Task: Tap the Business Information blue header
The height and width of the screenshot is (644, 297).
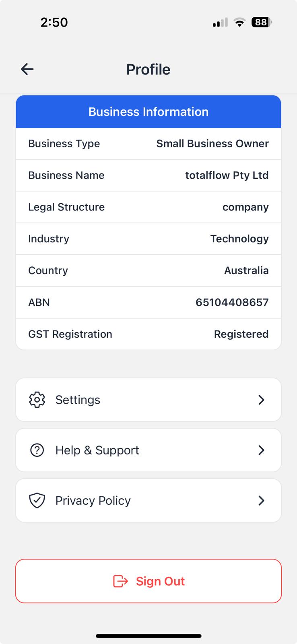Action: (148, 112)
